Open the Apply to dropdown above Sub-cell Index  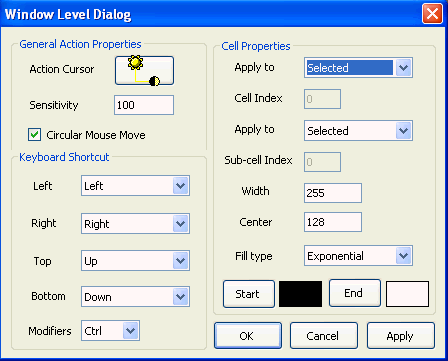358,131
